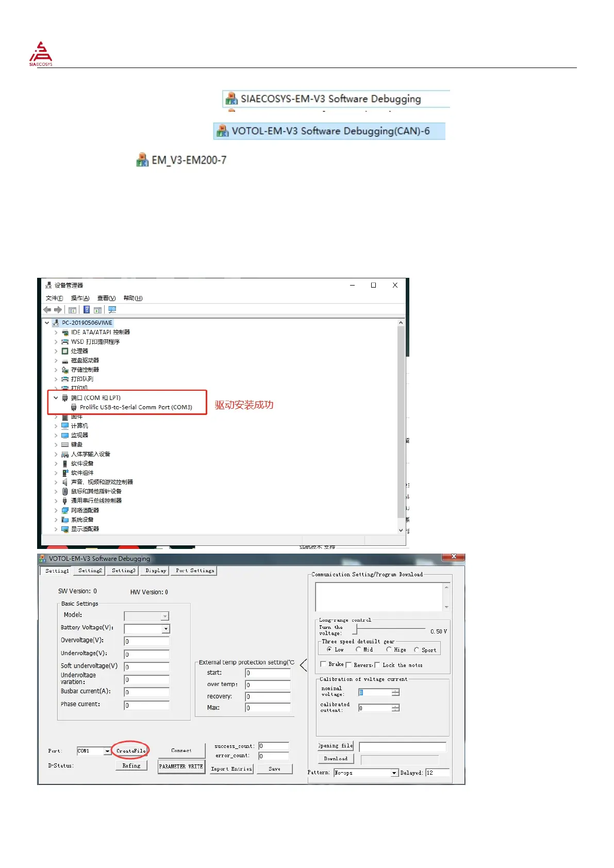The image size is (614, 868).
Task: Click the CreateFile button
Action: click(131, 750)
